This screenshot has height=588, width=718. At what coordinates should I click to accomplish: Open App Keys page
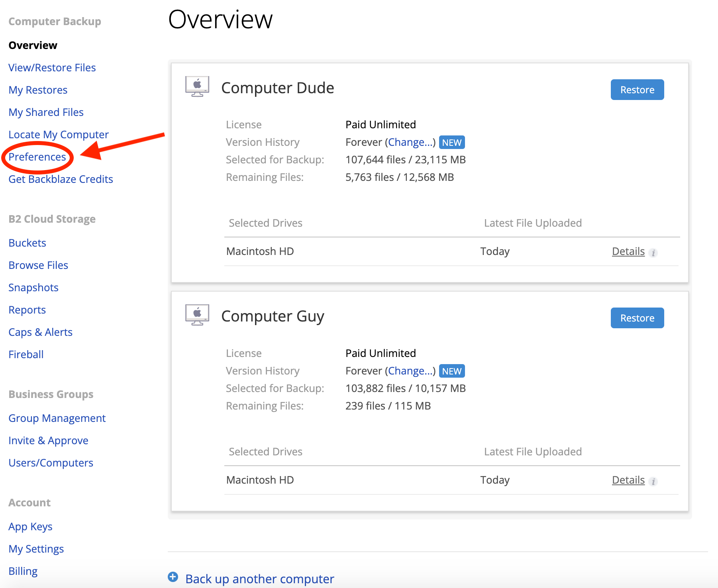(31, 527)
